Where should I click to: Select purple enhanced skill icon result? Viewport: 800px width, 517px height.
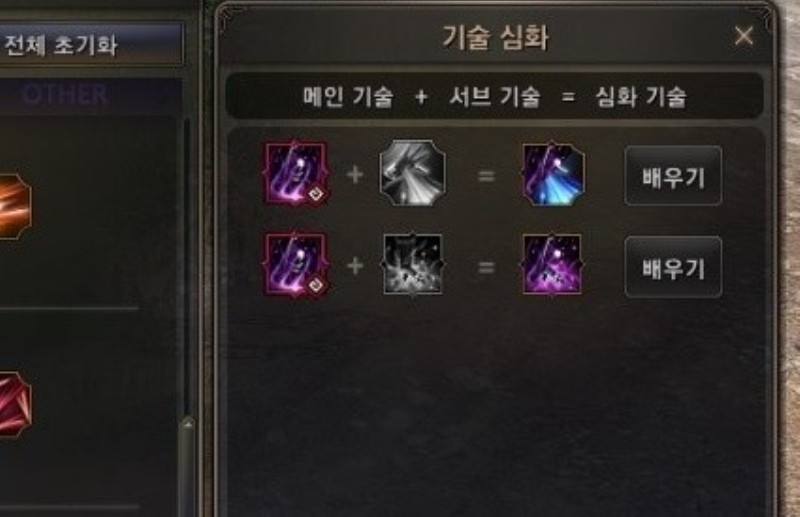click(552, 264)
